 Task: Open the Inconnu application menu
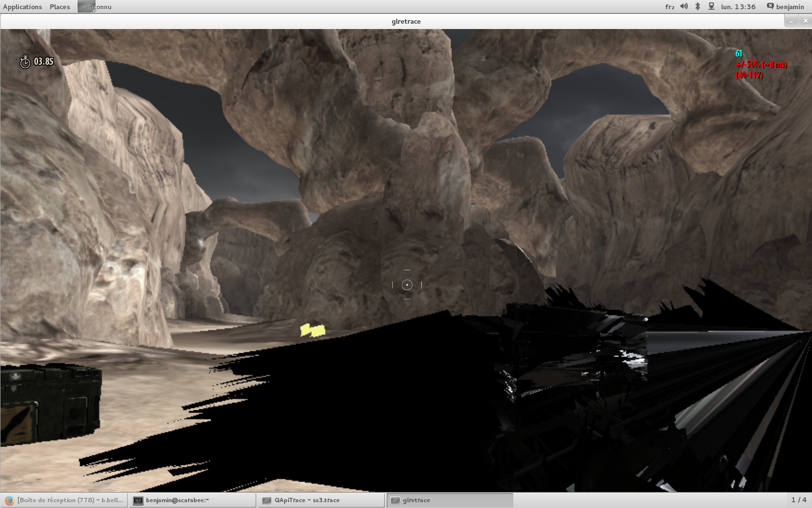pos(99,7)
